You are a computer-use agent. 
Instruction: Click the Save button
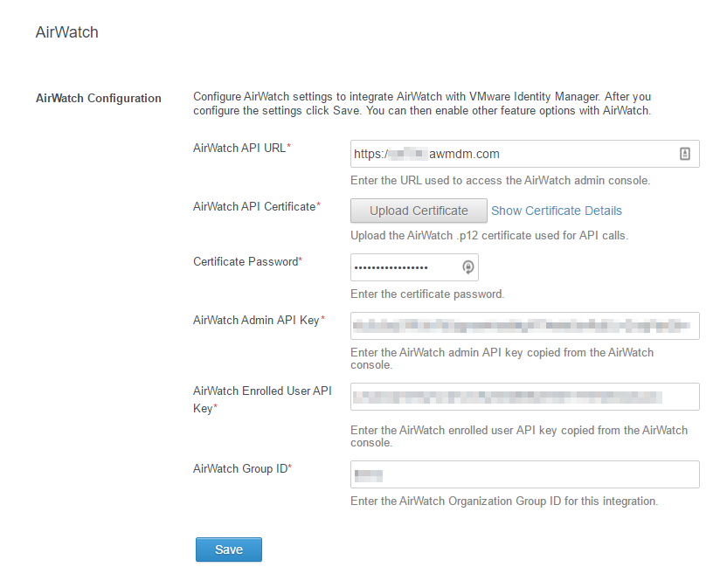click(228, 550)
